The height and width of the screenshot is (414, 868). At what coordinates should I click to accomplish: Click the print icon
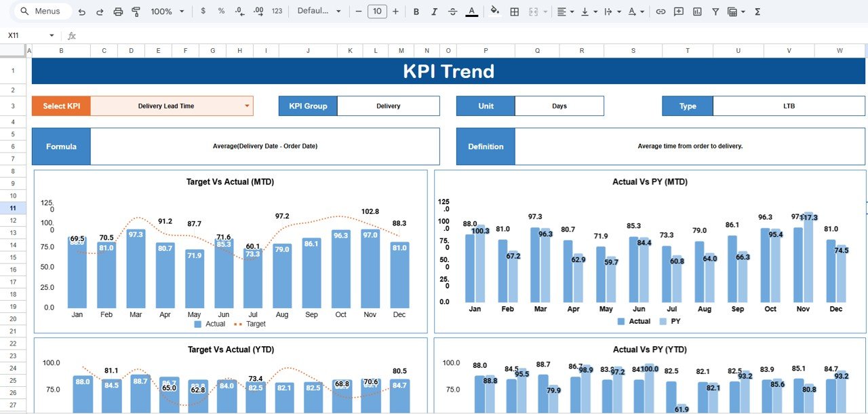(x=118, y=12)
